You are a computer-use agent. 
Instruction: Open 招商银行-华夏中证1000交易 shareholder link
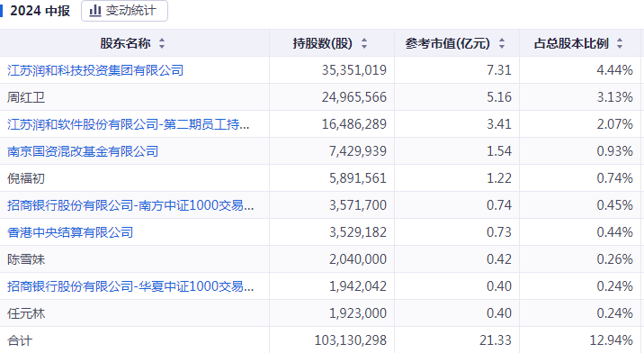click(130, 286)
